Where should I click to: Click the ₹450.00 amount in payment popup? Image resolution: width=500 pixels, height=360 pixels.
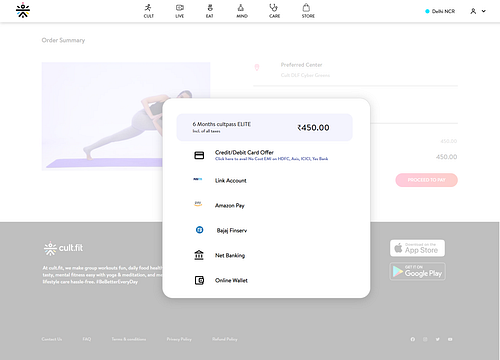point(313,128)
